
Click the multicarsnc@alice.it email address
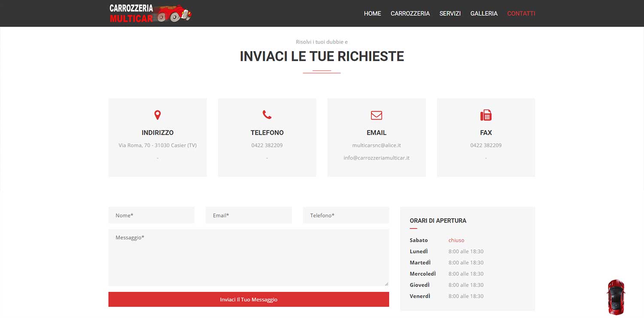pos(377,145)
